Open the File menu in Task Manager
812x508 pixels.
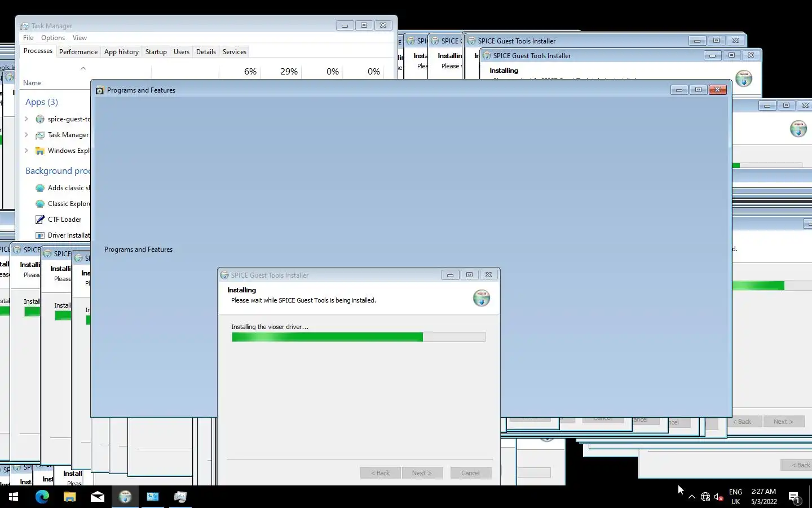point(28,38)
